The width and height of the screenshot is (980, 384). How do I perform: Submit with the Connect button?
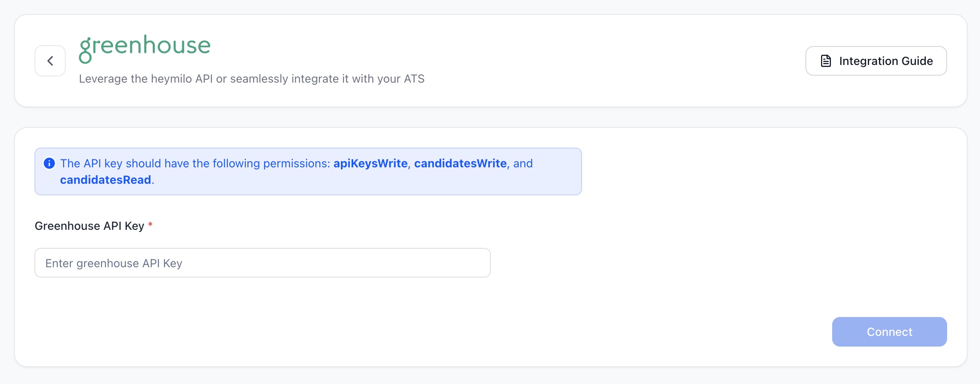(889, 332)
